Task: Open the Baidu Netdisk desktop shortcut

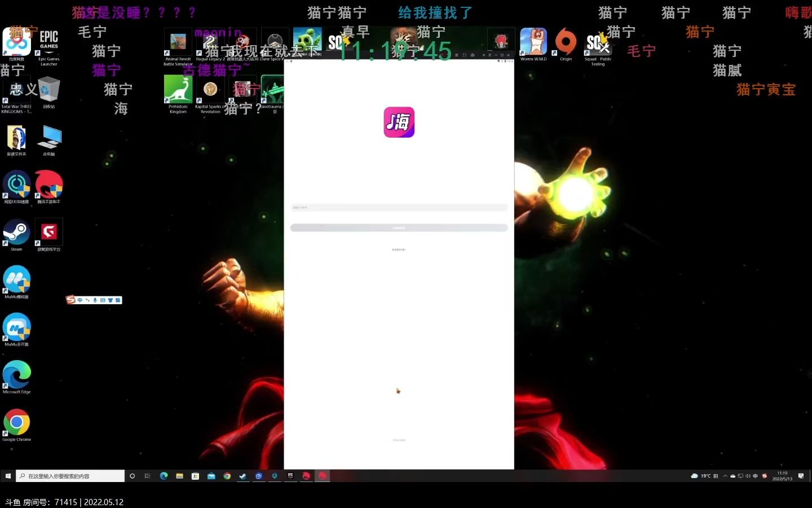Action: click(x=16, y=44)
